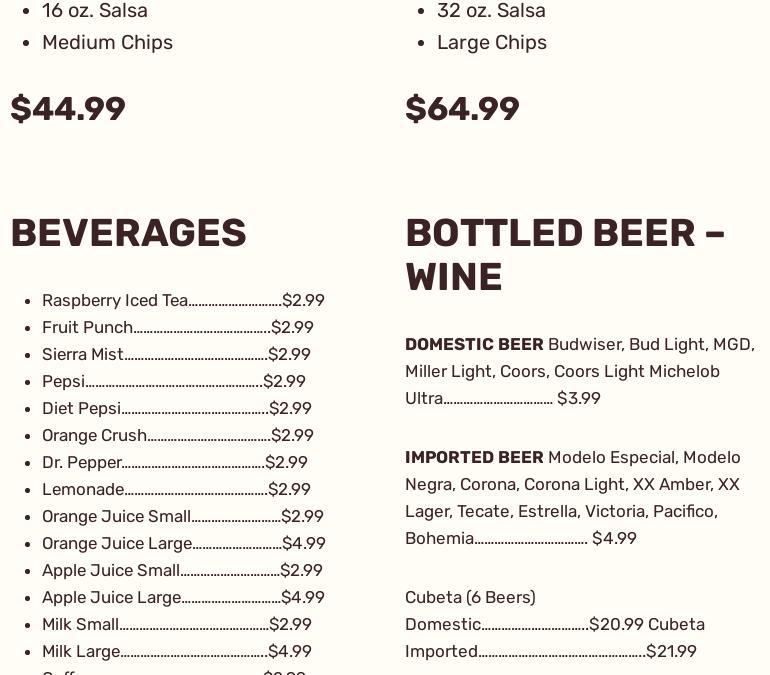770x675 pixels.
Task: Click the BEVERAGES heading
Action: [x=128, y=233]
